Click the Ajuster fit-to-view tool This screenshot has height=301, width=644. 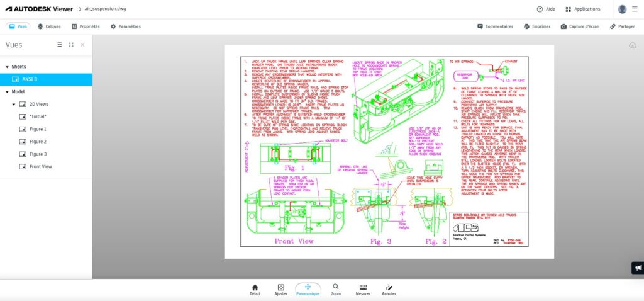click(x=281, y=290)
